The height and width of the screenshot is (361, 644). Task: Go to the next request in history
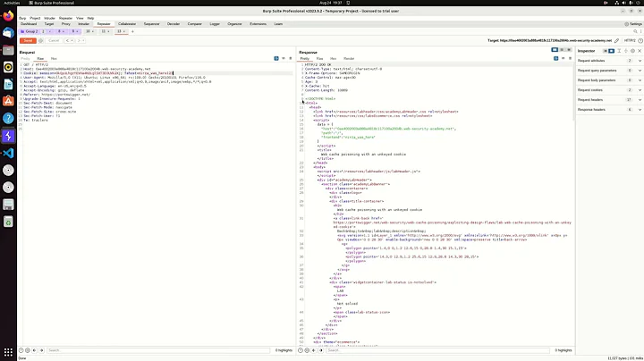tap(79, 40)
